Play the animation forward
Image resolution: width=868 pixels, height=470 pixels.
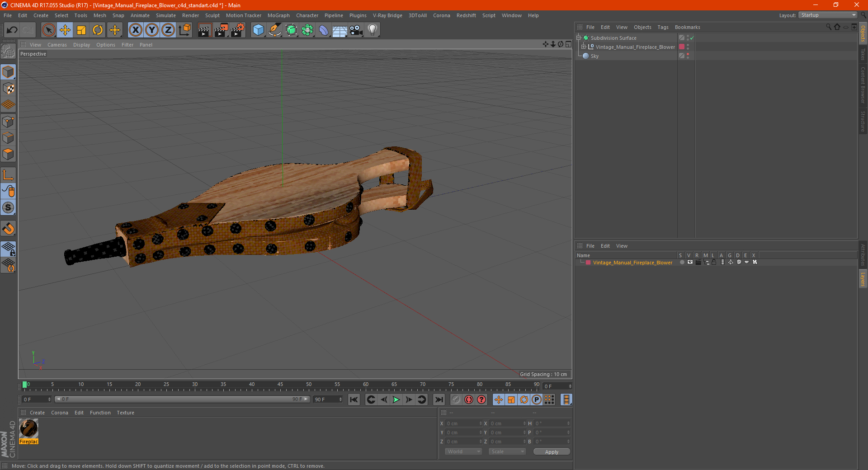coord(396,399)
